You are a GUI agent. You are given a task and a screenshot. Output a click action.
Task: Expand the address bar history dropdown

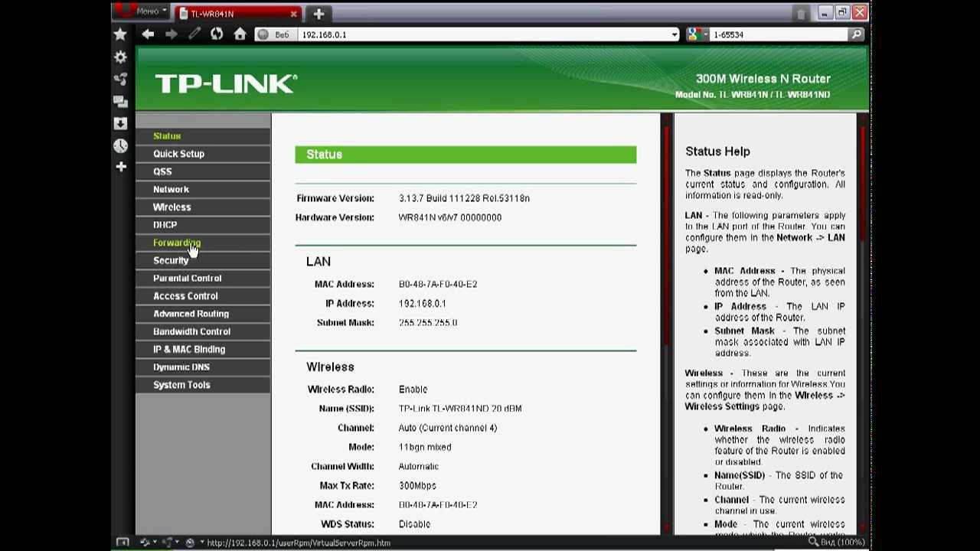(675, 34)
